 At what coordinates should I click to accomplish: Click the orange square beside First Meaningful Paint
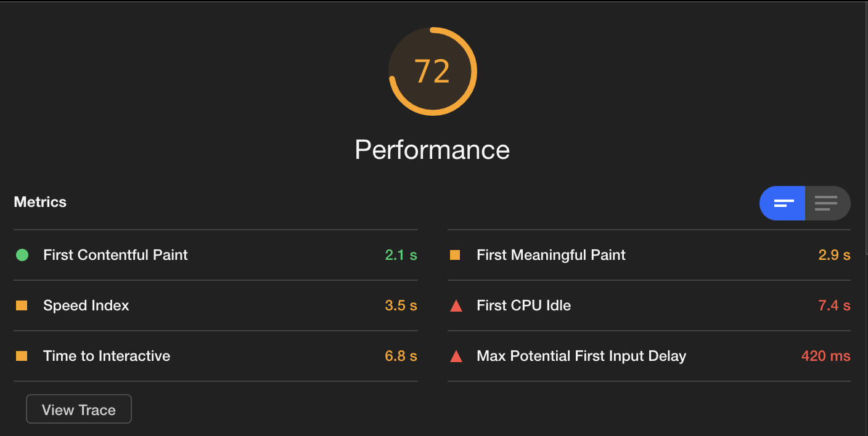[455, 255]
